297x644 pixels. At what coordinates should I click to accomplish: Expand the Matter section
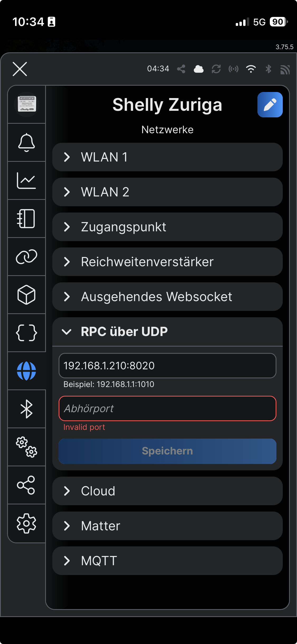click(167, 526)
